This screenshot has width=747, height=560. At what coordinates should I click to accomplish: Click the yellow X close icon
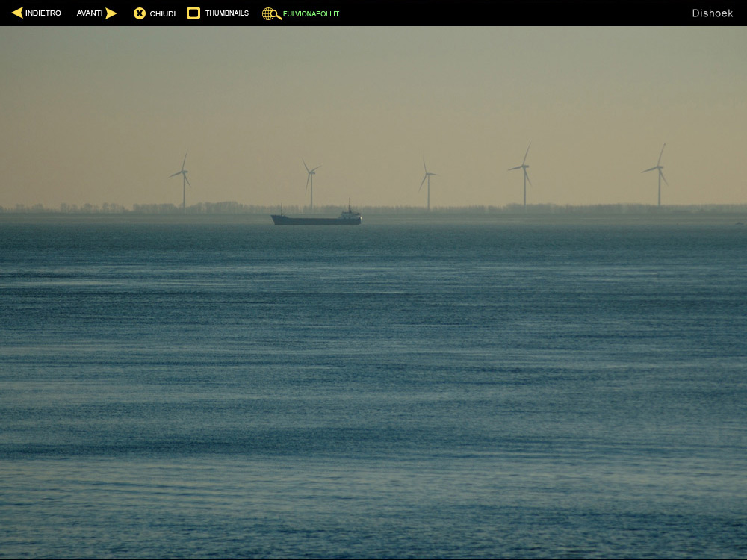pyautogui.click(x=140, y=13)
